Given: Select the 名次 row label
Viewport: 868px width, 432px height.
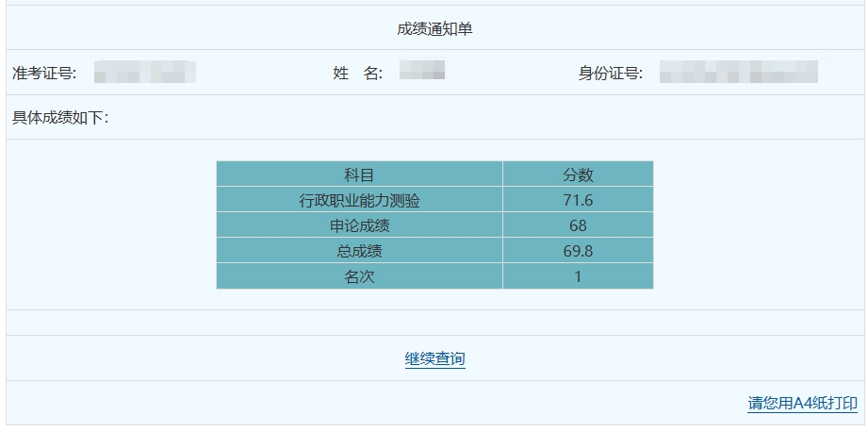Looking at the screenshot, I should (x=359, y=276).
